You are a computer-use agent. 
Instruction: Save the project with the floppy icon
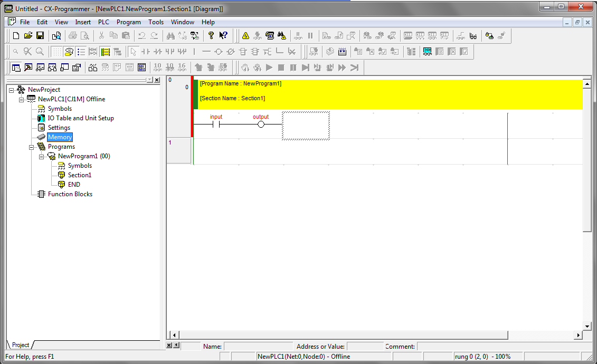(x=40, y=36)
